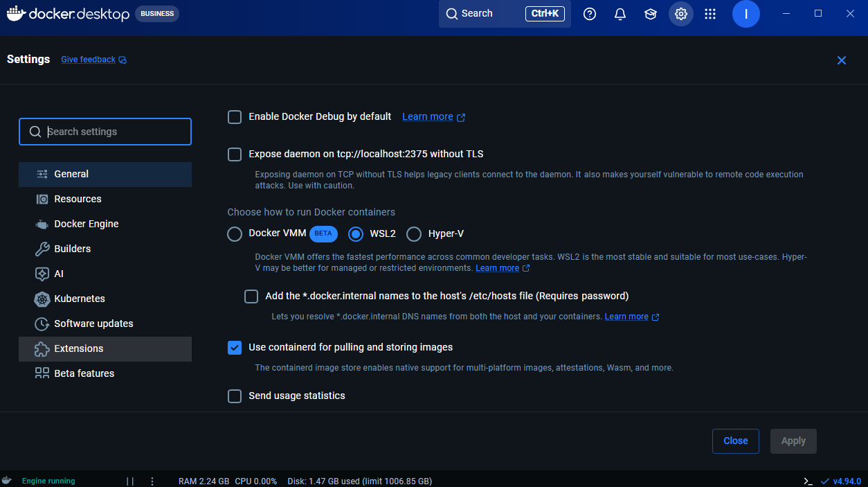
Task: Click the update checkmark icon beside version
Action: click(x=824, y=481)
